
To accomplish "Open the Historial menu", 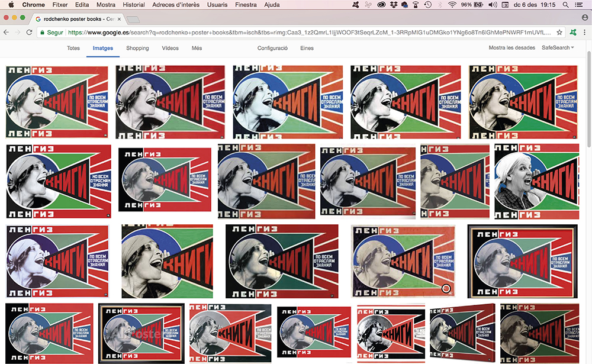I will 134,5.
